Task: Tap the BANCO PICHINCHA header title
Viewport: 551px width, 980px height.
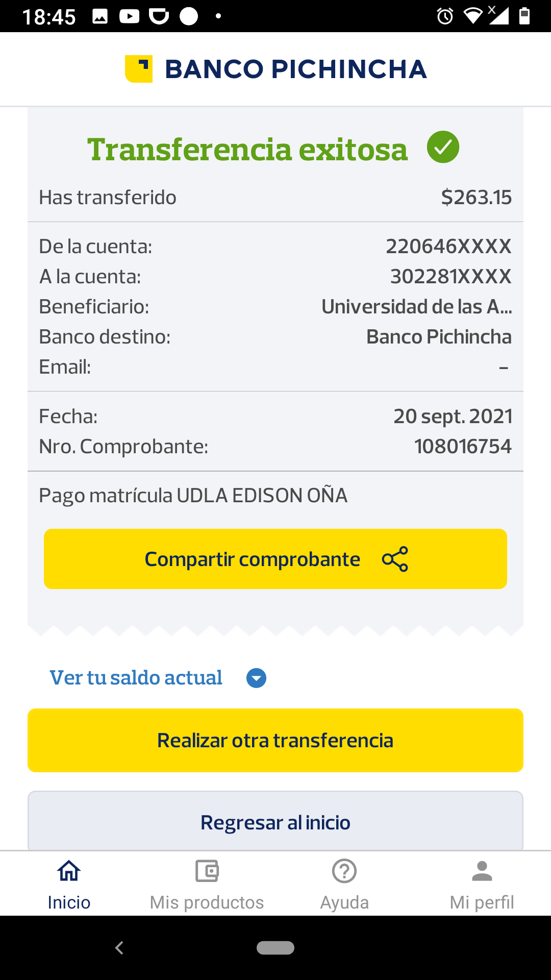Action: (296, 69)
